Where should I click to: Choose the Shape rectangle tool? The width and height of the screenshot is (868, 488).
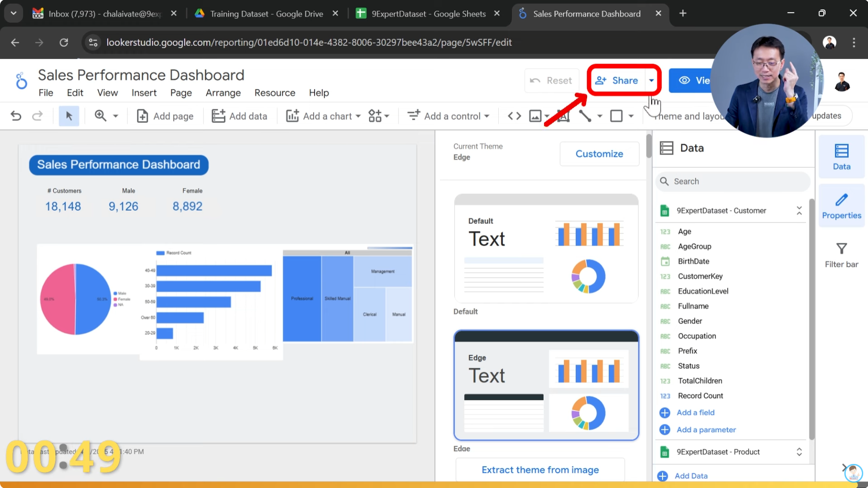616,116
